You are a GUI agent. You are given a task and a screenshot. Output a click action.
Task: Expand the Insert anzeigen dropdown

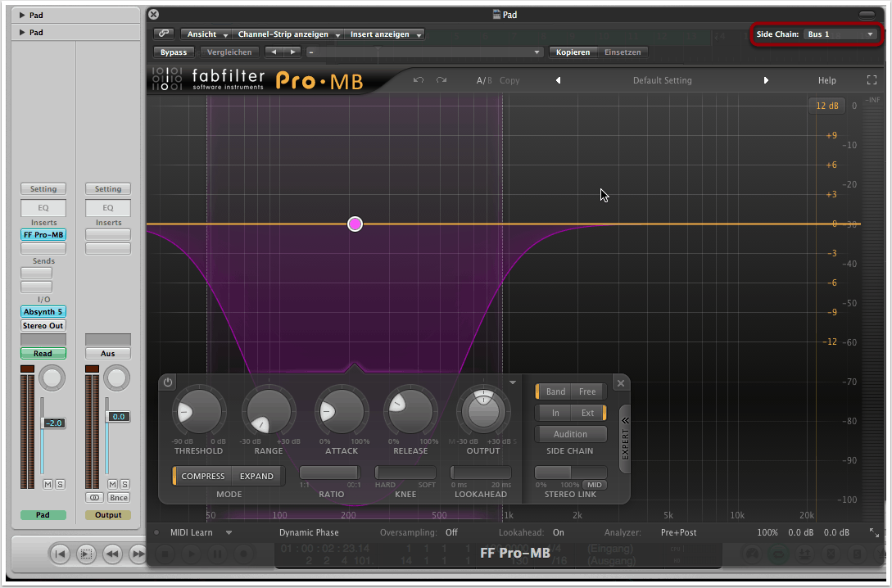point(385,34)
